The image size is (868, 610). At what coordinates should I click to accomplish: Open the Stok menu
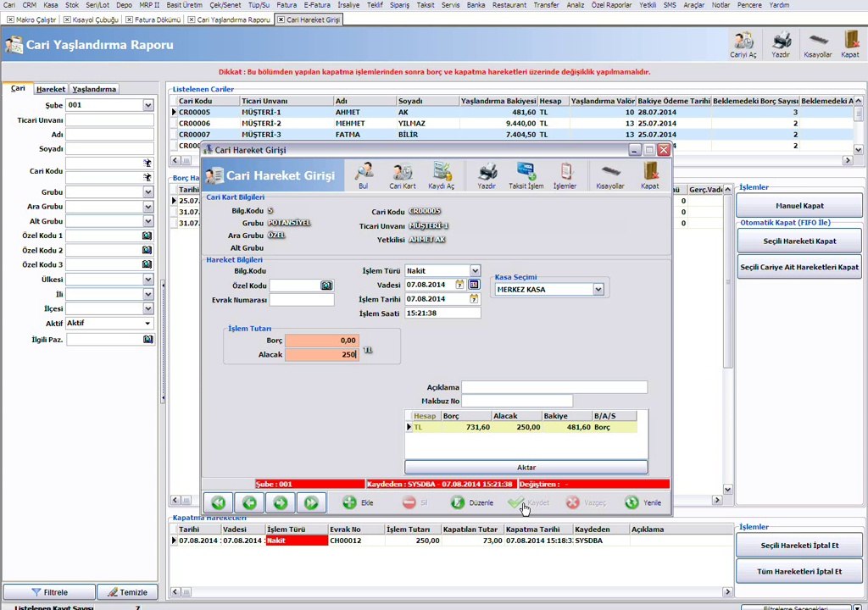(x=72, y=5)
